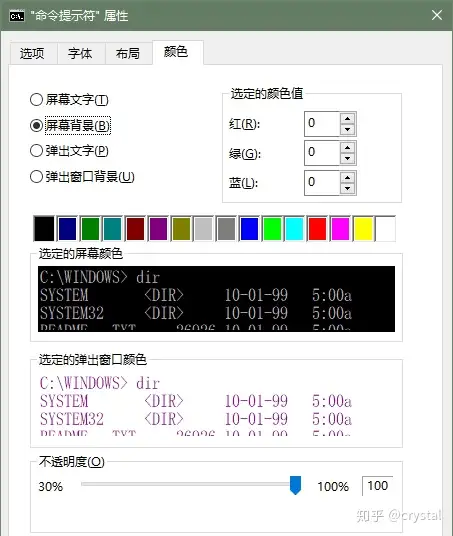
Task: Decrease the blue value with the down arrow
Action: (348, 188)
